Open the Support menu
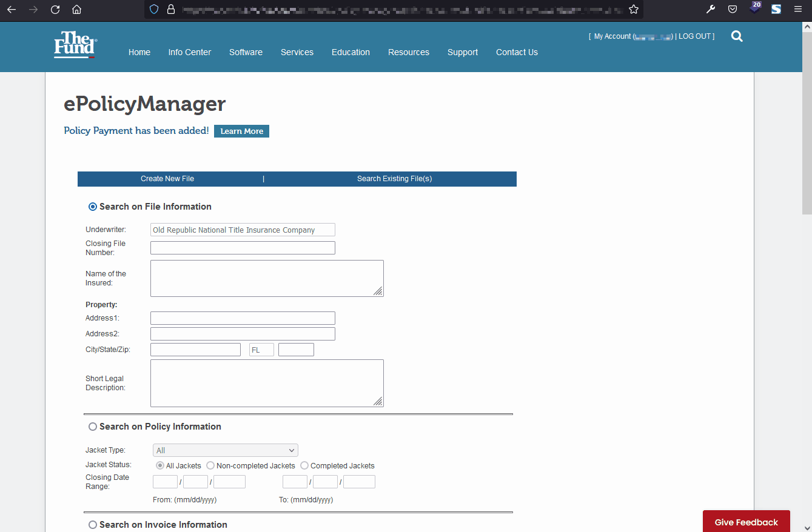This screenshot has height=532, width=812. (463, 52)
